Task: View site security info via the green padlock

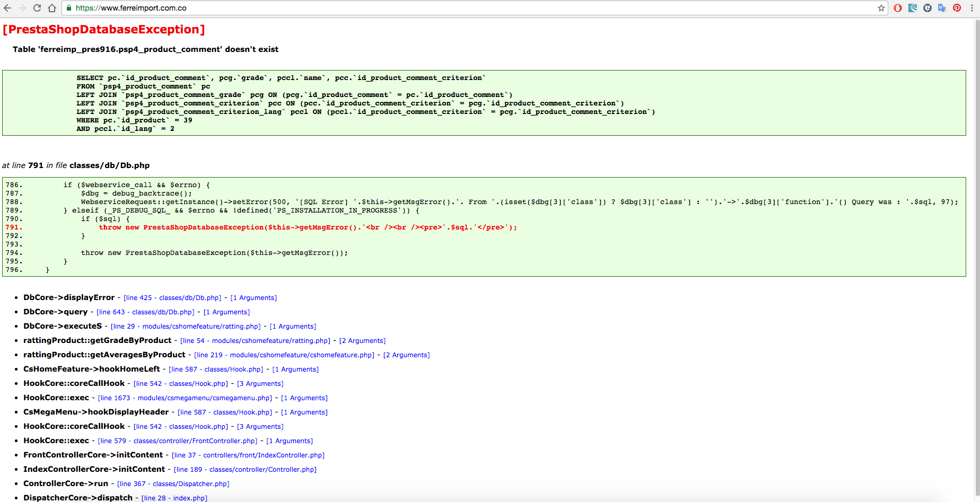Action: 69,8
